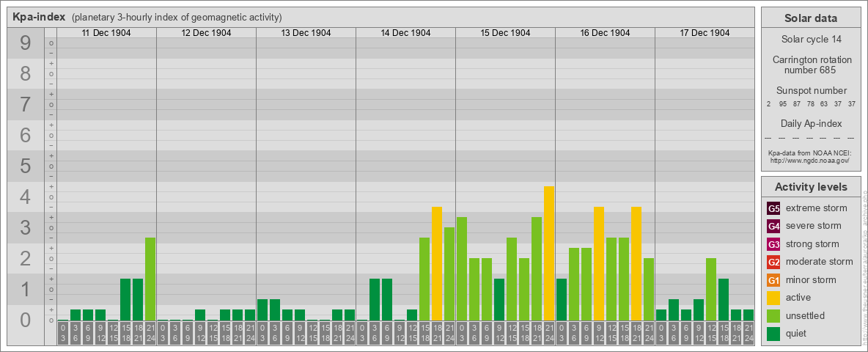
Task: Click the G2 moderate storm legend icon
Action: coord(773,262)
